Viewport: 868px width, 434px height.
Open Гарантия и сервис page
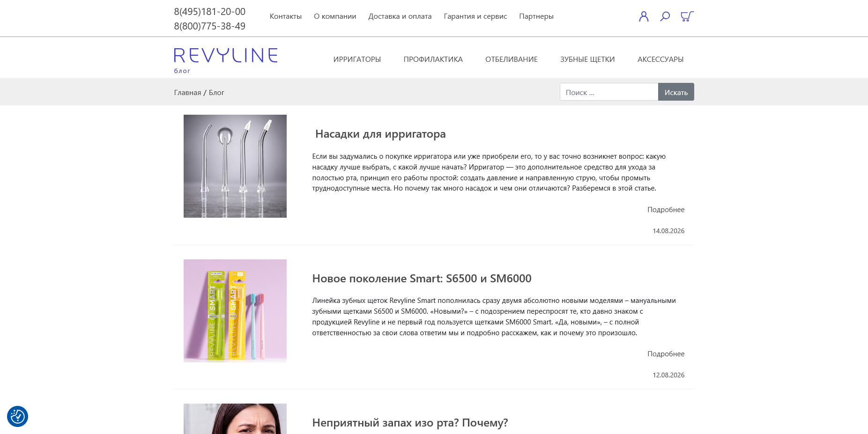click(x=475, y=16)
